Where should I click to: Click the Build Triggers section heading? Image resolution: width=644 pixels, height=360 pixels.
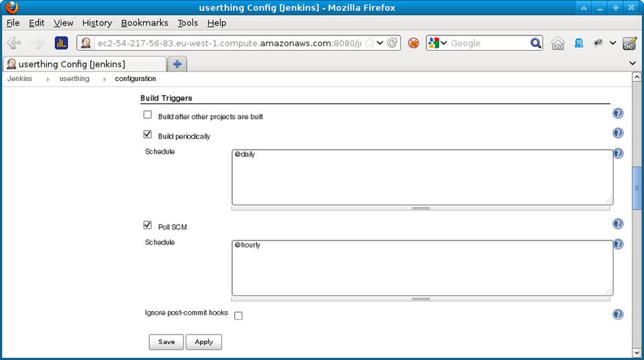coord(166,98)
